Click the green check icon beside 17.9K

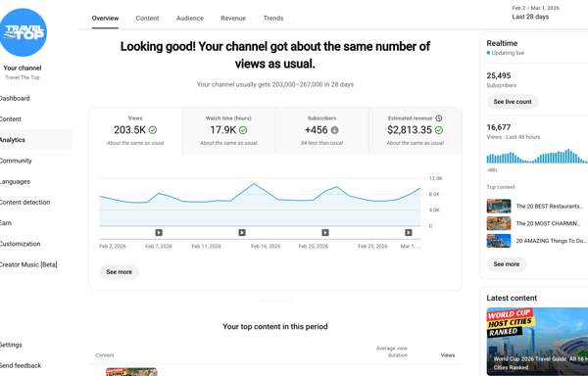pos(243,130)
